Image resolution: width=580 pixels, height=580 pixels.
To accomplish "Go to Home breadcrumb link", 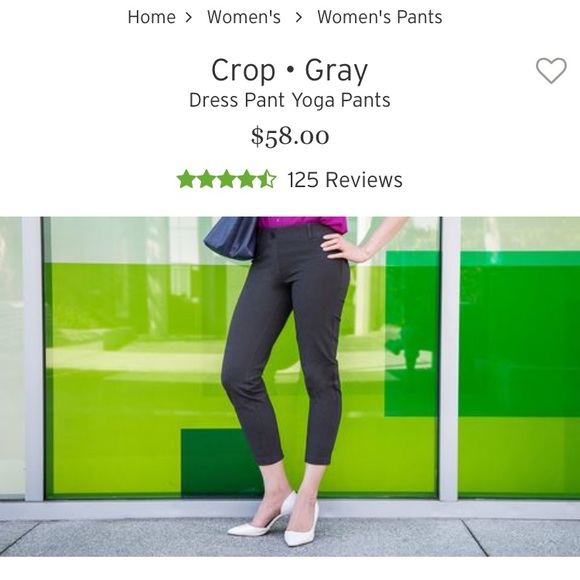I will [x=151, y=17].
